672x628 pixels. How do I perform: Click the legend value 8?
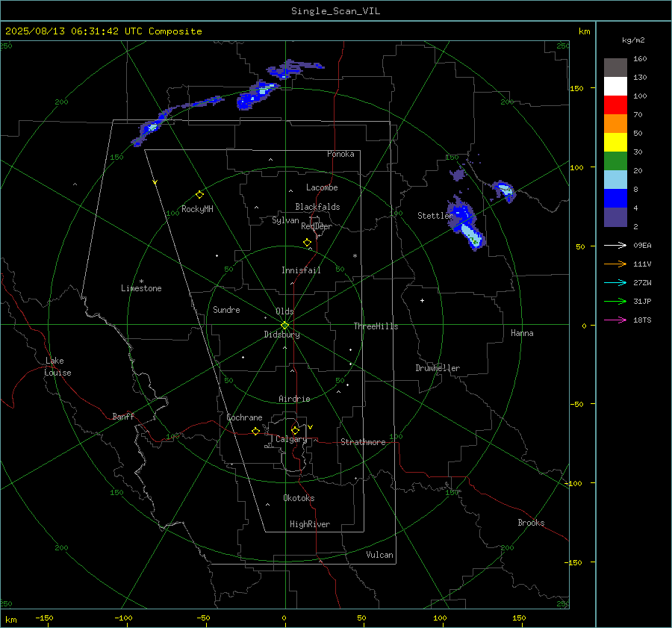click(x=635, y=189)
